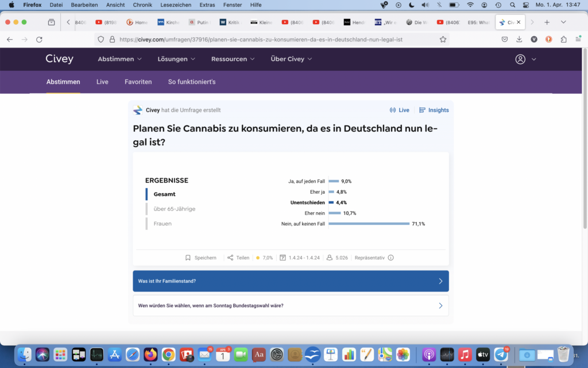Open the user account profile icon
Image resolution: width=588 pixels, height=368 pixels.
tap(520, 59)
